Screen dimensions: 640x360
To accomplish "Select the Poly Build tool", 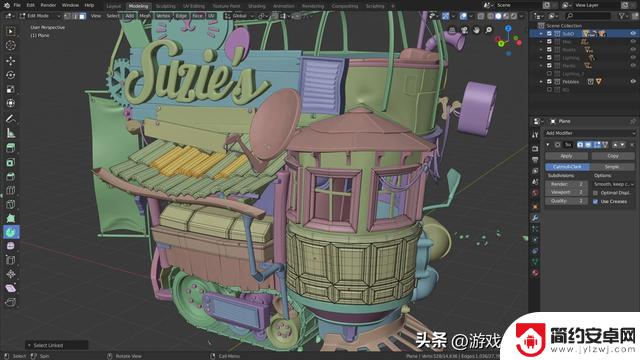I will [11, 218].
